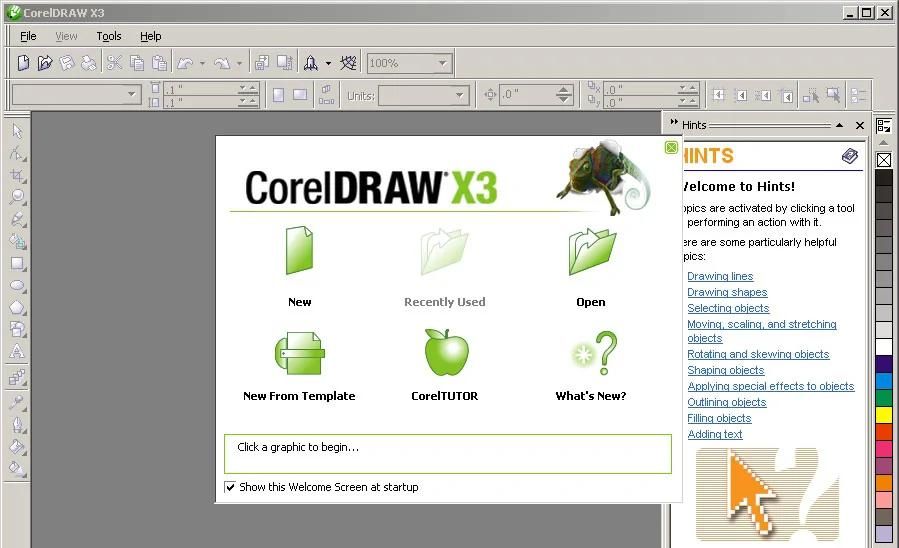Select the Basic Shapes tool
Viewport: 899px width, 548px height.
coord(17,330)
